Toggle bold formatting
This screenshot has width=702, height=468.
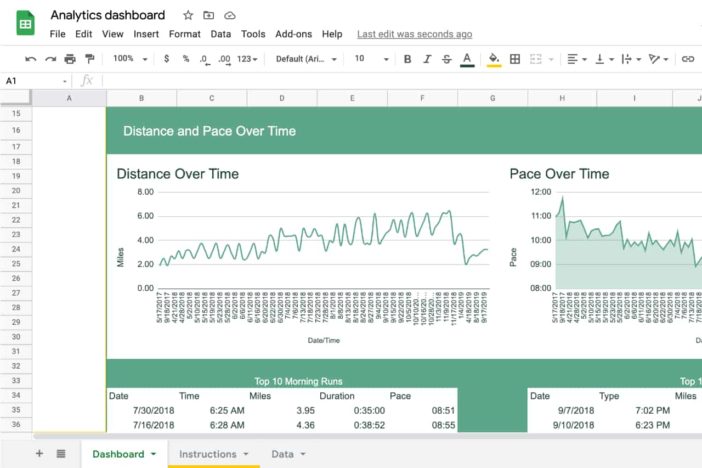click(x=407, y=59)
